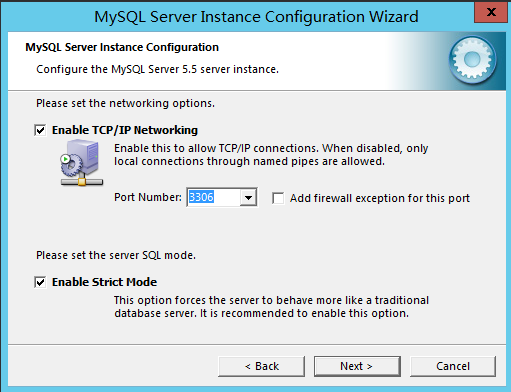The image size is (511, 392).
Task: Click the Port Number label
Action: 148,197
